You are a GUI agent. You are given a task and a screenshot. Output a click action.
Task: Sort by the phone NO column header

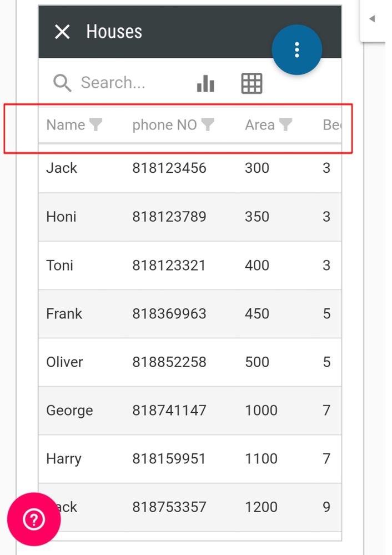pos(164,125)
